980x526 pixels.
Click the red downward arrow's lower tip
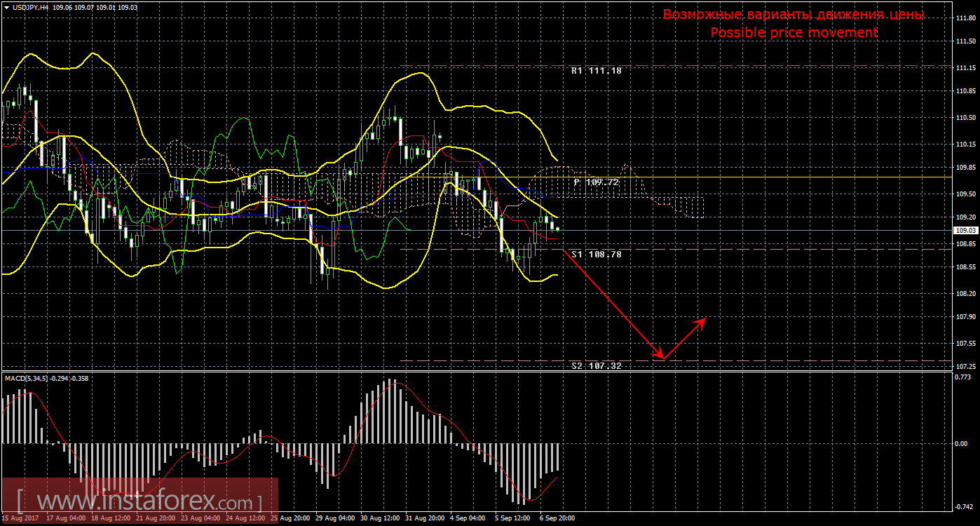click(661, 358)
